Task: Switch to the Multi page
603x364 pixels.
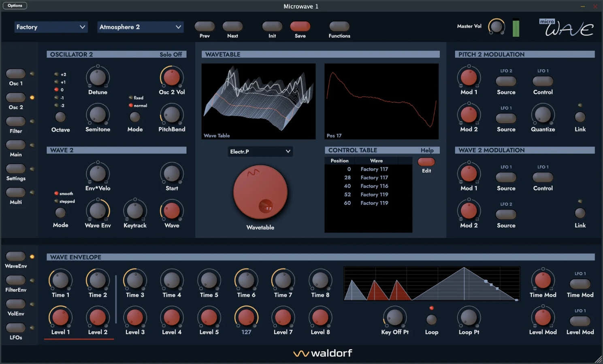Action: [16, 192]
